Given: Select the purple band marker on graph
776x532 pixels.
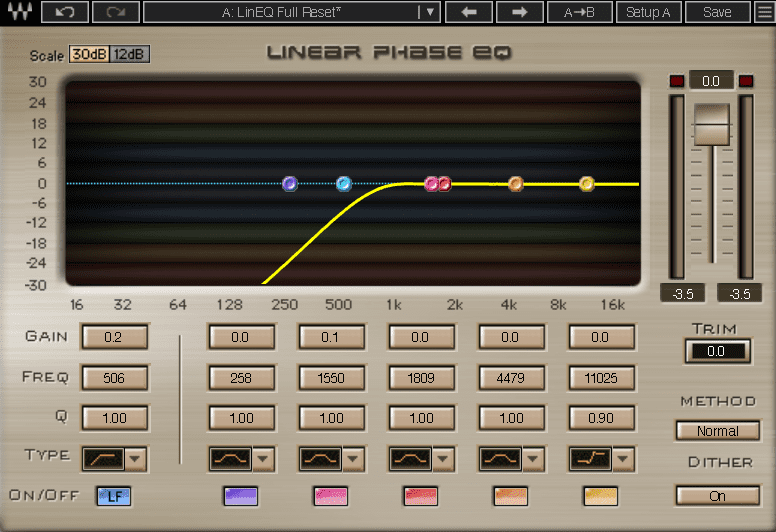Looking at the screenshot, I should (x=290, y=184).
